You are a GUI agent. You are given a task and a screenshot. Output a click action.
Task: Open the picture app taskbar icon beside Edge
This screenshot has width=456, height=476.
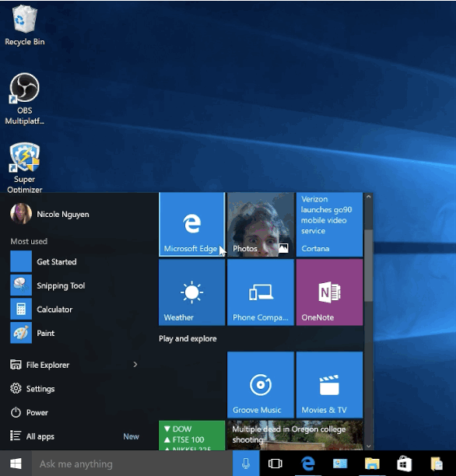(340, 464)
